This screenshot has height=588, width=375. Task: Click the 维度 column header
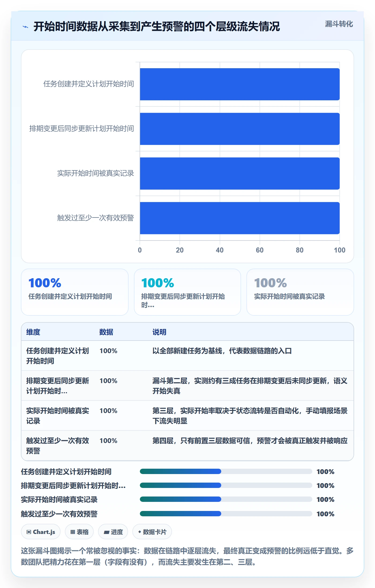click(33, 332)
